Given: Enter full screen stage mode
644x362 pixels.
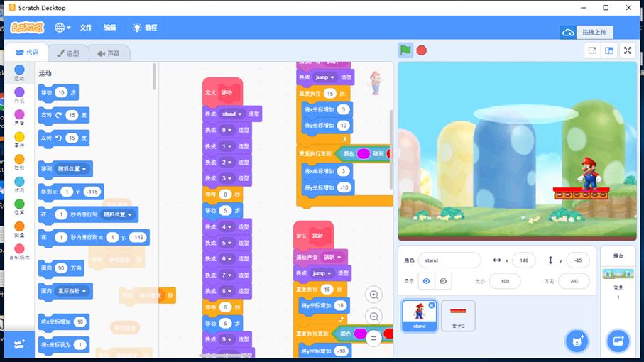Looking at the screenshot, I should tap(628, 50).
